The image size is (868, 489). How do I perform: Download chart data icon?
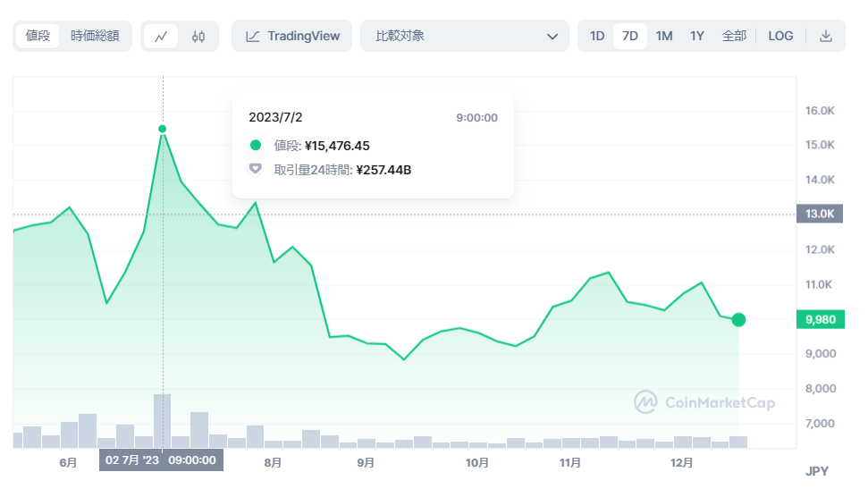(825, 36)
